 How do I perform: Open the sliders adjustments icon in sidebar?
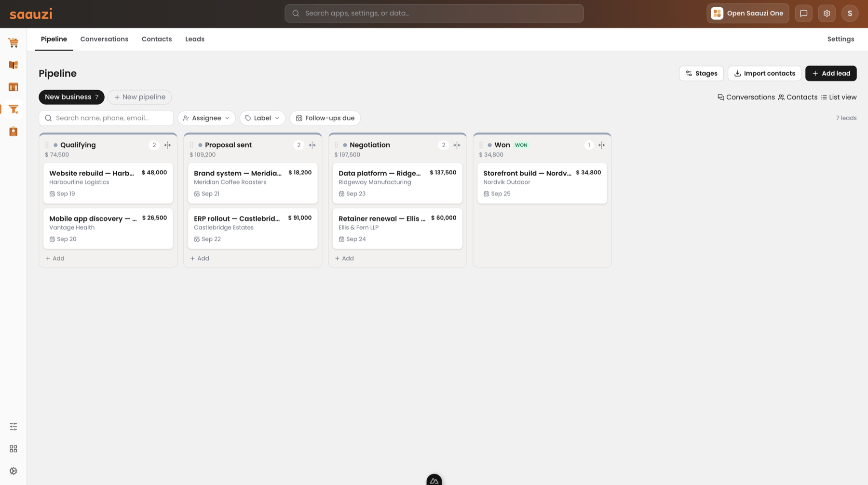[14, 427]
